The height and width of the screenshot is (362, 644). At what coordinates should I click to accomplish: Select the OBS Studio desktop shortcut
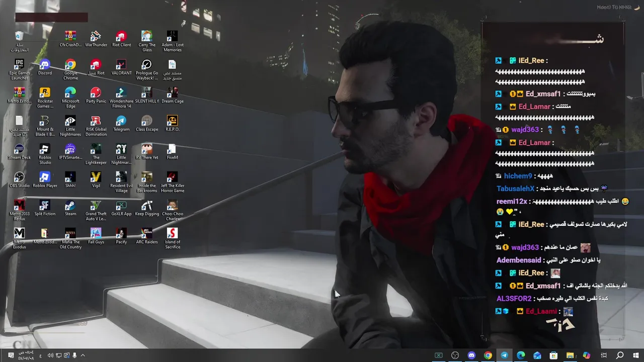point(19,180)
